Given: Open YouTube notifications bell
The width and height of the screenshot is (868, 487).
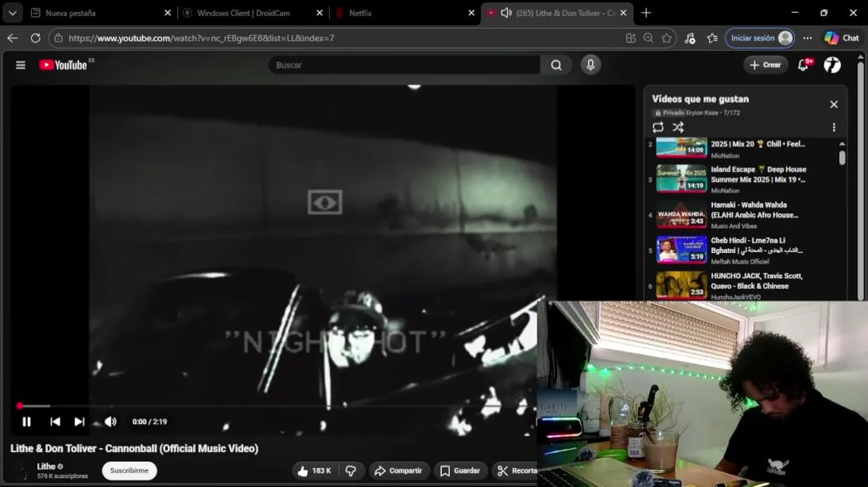Looking at the screenshot, I should (x=803, y=65).
